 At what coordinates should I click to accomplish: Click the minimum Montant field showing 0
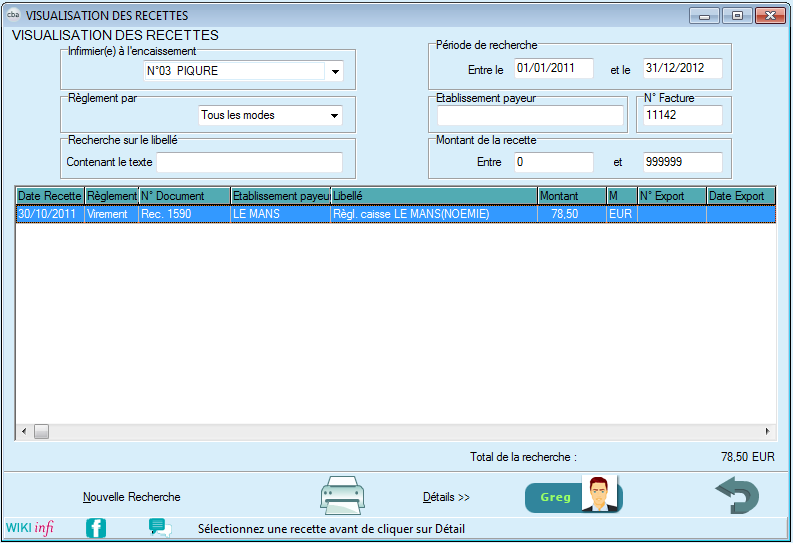coord(554,162)
